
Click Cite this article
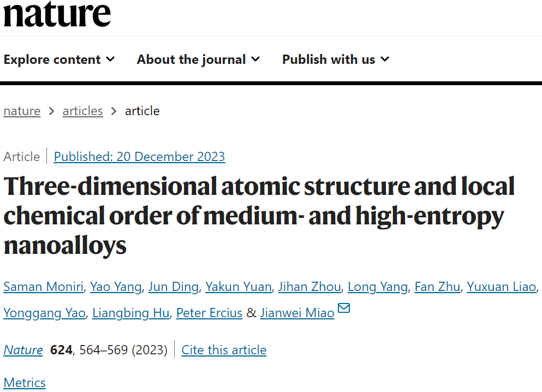point(224,350)
